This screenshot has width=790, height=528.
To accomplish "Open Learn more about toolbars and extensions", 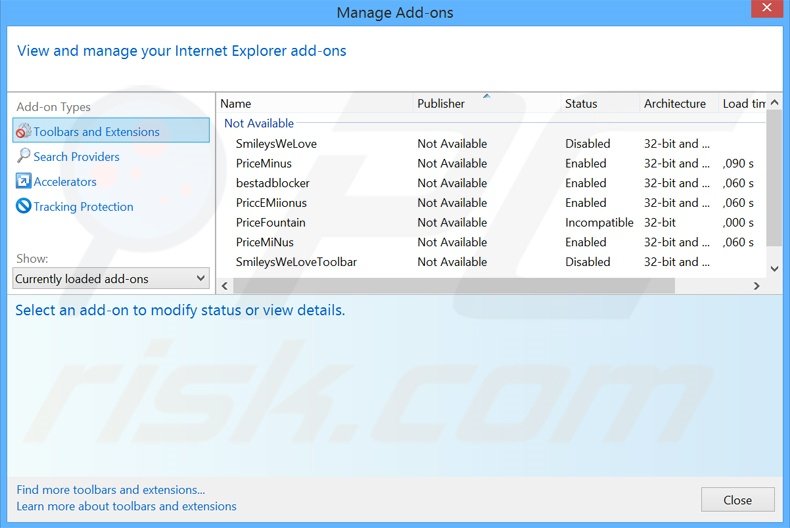I will tap(127, 506).
